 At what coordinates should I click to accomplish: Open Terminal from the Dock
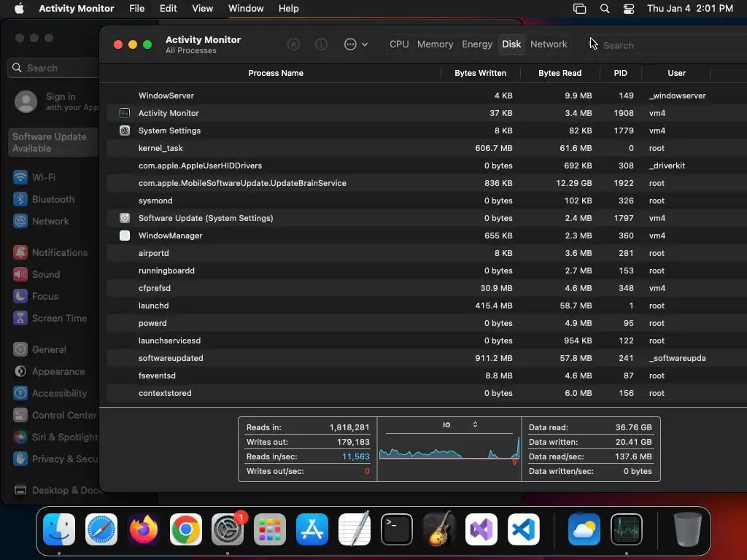click(x=396, y=529)
